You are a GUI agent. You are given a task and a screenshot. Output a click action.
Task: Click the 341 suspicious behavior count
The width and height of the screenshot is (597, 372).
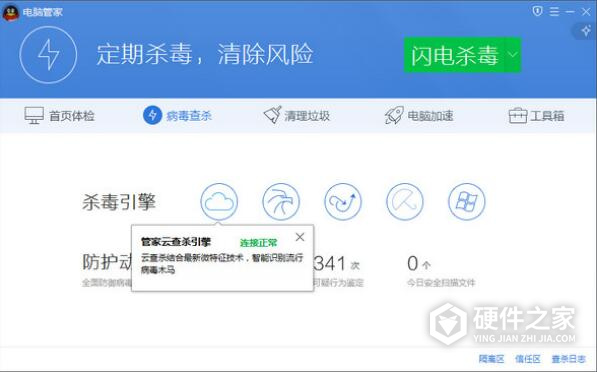point(330,263)
